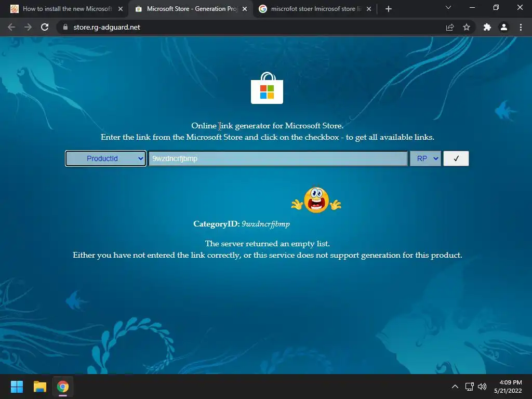Click the checkmark generate button
This screenshot has height=399, width=532.
click(456, 158)
